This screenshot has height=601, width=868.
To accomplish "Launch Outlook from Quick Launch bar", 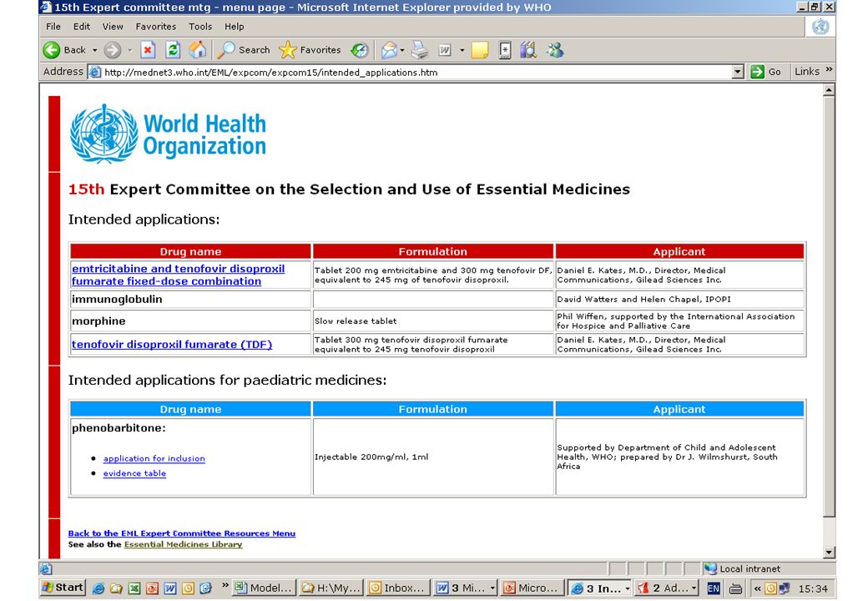I will (x=188, y=588).
